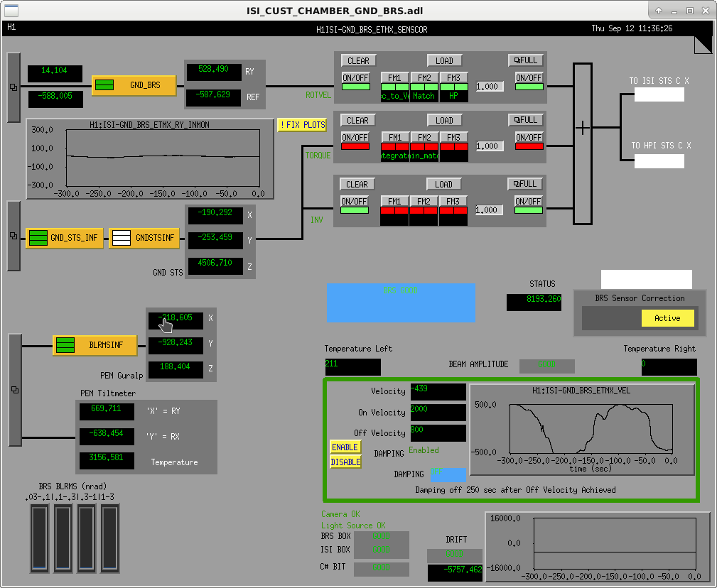Load coefficients for TORQUE filter bank
The width and height of the screenshot is (717, 588).
click(444, 121)
